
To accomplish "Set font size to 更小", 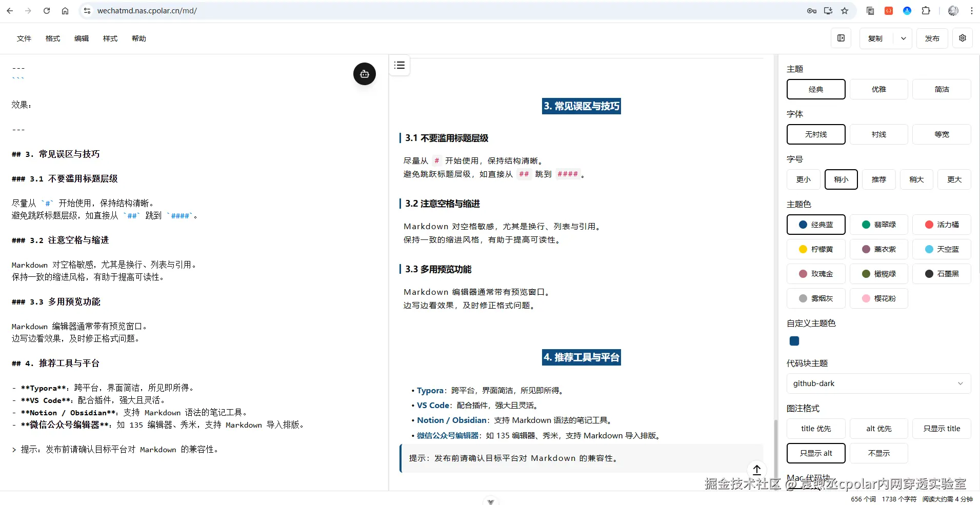I will (804, 179).
